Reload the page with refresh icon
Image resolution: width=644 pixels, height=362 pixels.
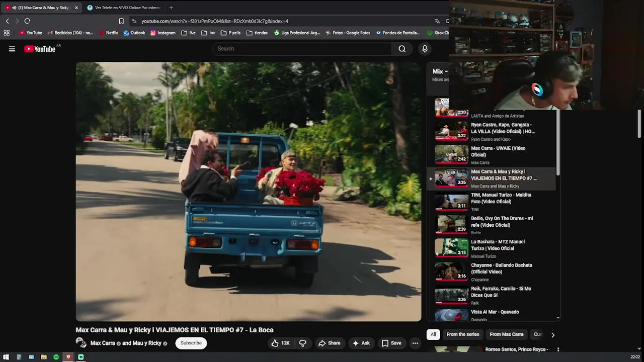27,21
